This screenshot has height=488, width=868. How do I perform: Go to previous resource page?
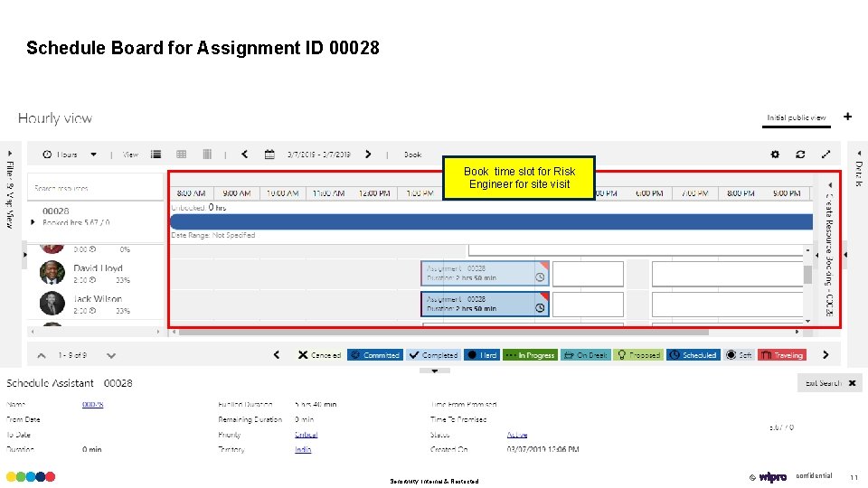(x=42, y=355)
